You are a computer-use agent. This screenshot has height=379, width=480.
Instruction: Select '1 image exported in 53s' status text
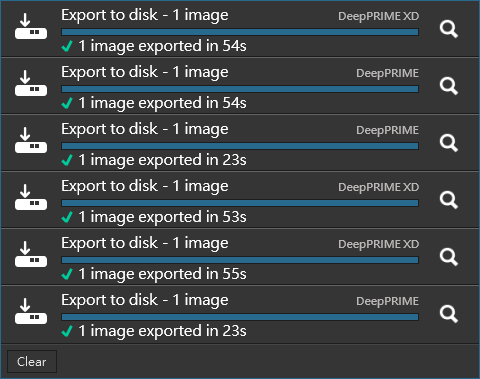[x=162, y=217]
